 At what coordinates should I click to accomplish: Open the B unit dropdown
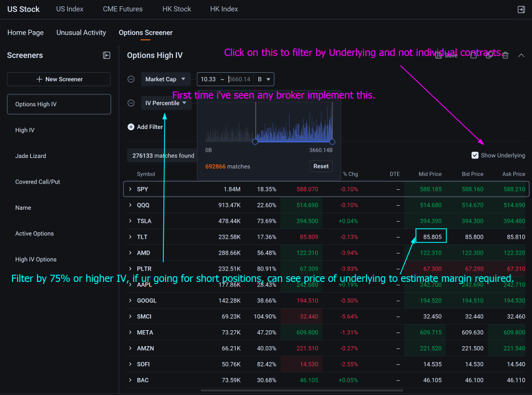264,79
